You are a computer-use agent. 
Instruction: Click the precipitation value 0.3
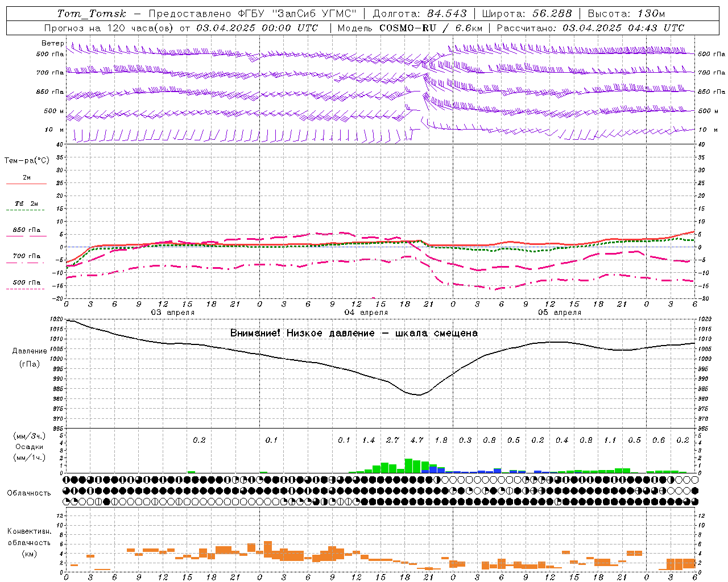465,440
